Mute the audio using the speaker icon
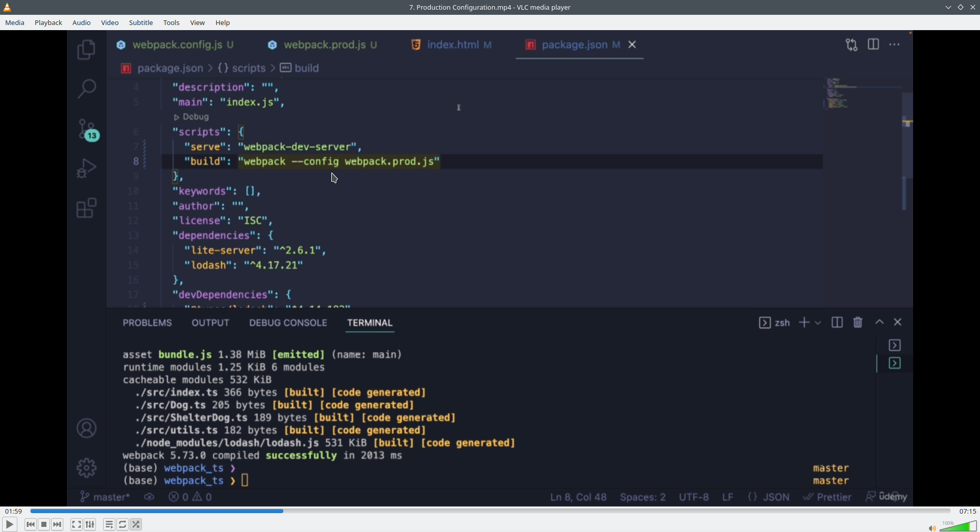Image resolution: width=980 pixels, height=532 pixels. pyautogui.click(x=932, y=528)
